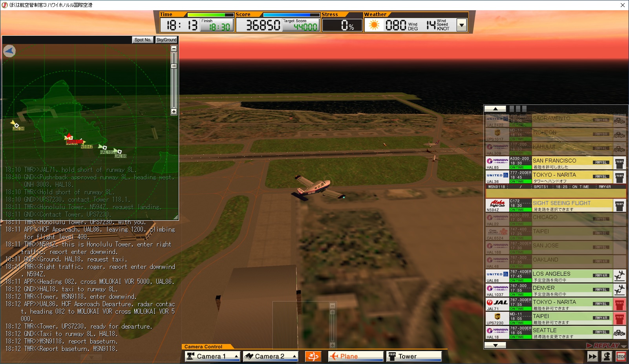Click the fast-forward icon

click(592, 357)
